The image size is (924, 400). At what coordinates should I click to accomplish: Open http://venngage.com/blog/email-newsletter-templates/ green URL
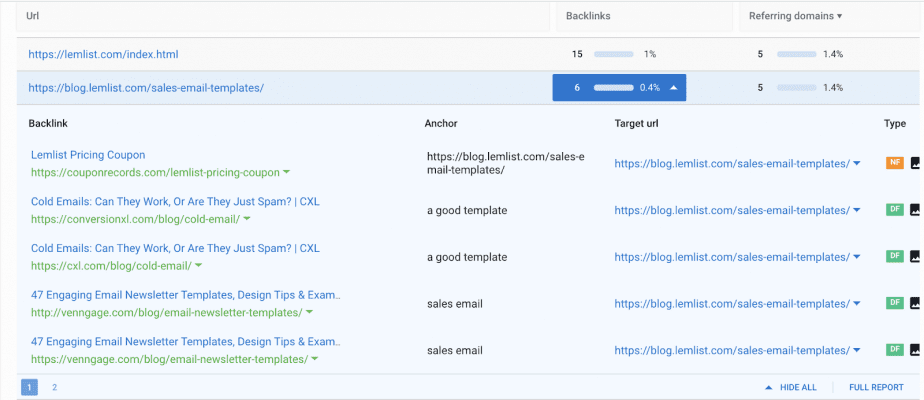coord(167,312)
